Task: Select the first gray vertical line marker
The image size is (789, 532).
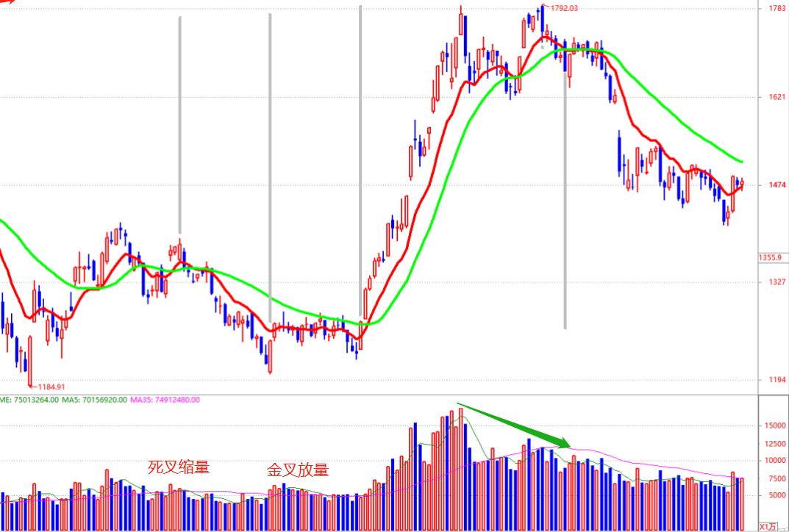Action: click(x=179, y=126)
